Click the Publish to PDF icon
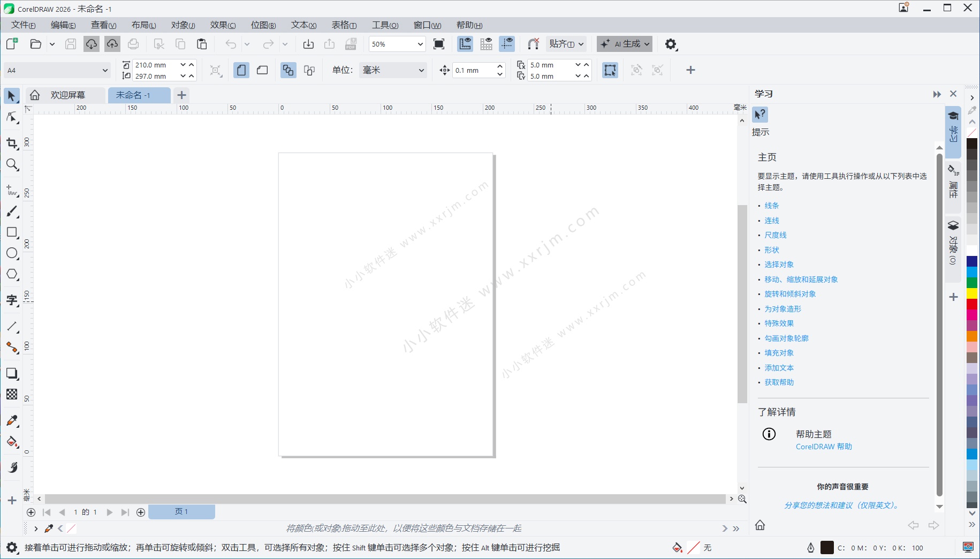The width and height of the screenshot is (980, 559). tap(351, 44)
